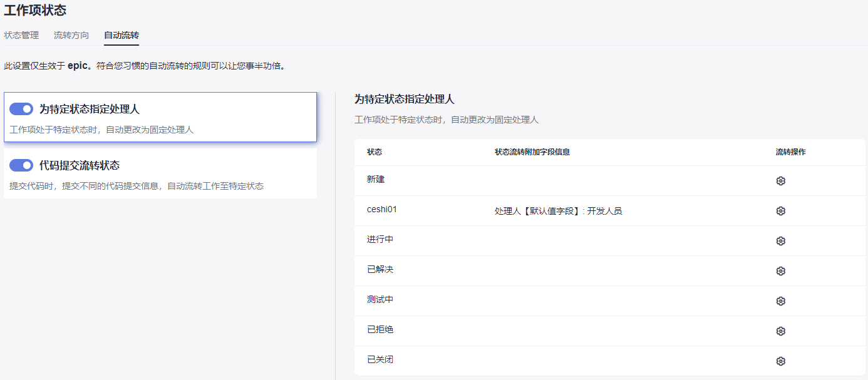
Task: Open settings gear for ceshi01 row
Action: (x=780, y=211)
